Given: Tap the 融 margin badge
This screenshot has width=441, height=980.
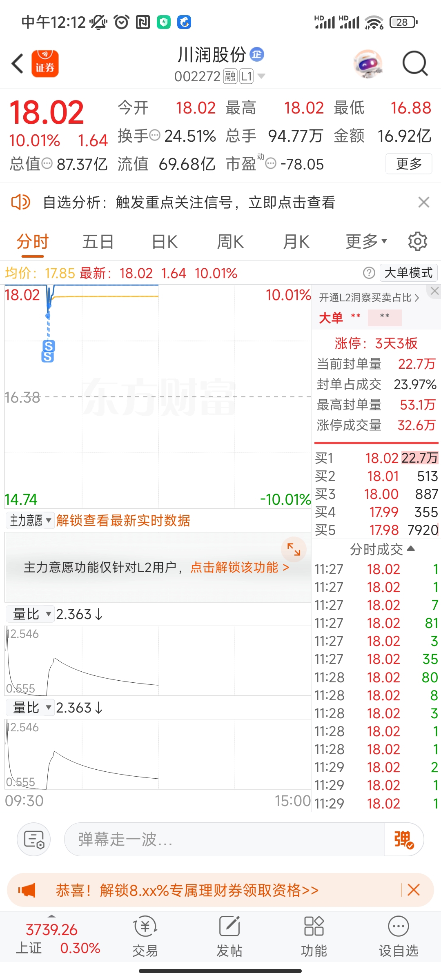Looking at the screenshot, I should [x=230, y=76].
